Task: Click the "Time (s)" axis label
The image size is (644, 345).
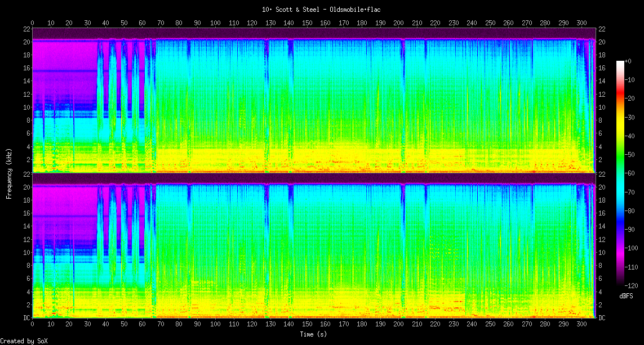Action: [x=314, y=334]
